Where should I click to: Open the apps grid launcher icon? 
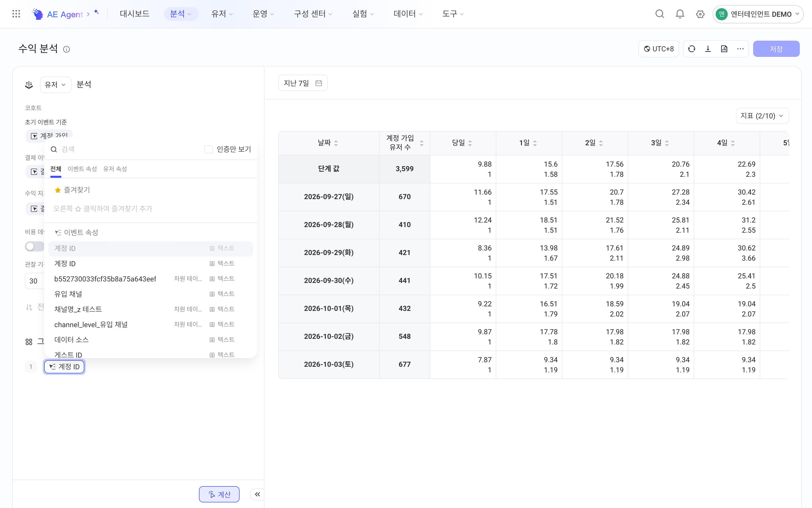(x=16, y=14)
